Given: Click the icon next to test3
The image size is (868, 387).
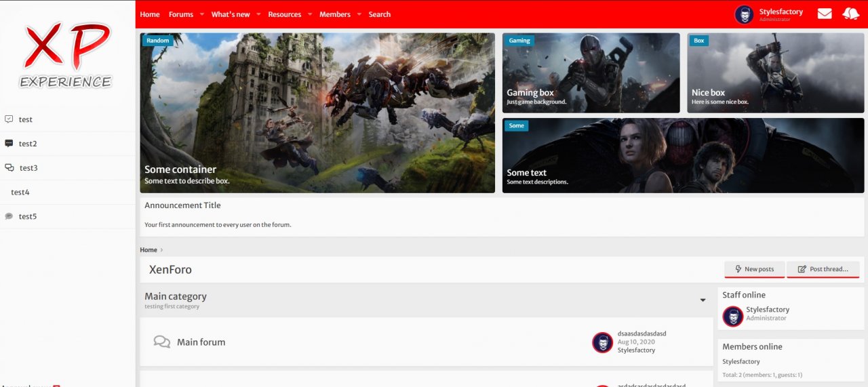Looking at the screenshot, I should tap(9, 168).
